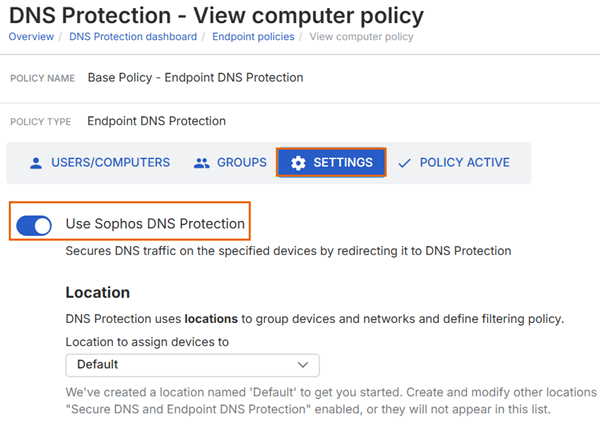Click the 'Use Sophos DNS Protection' label
This screenshot has width=600, height=431.
(155, 224)
